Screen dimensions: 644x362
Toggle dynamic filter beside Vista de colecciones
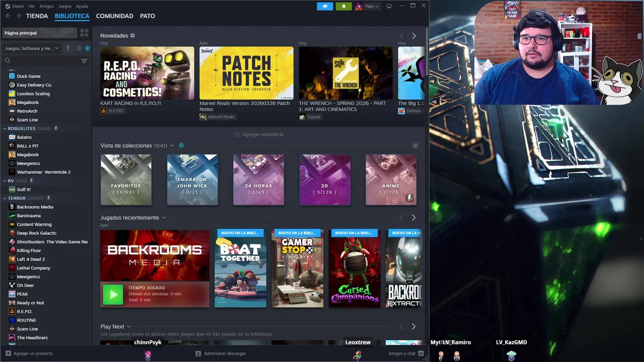click(182, 146)
